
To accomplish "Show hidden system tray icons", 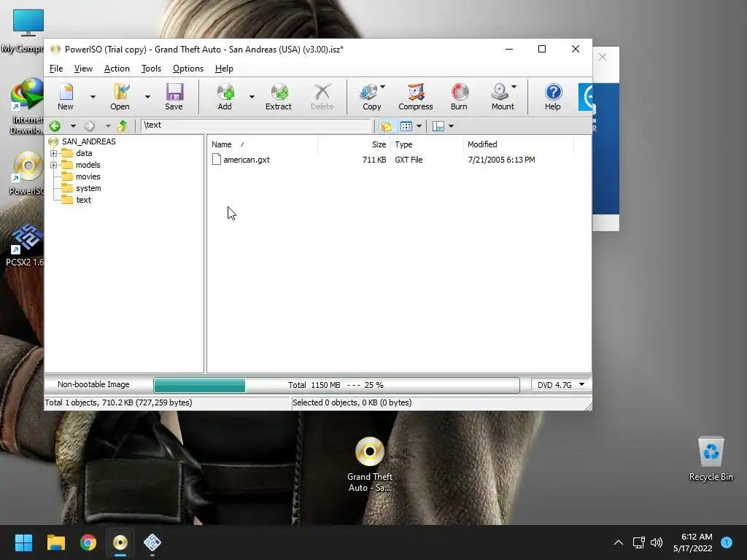I will (x=619, y=542).
